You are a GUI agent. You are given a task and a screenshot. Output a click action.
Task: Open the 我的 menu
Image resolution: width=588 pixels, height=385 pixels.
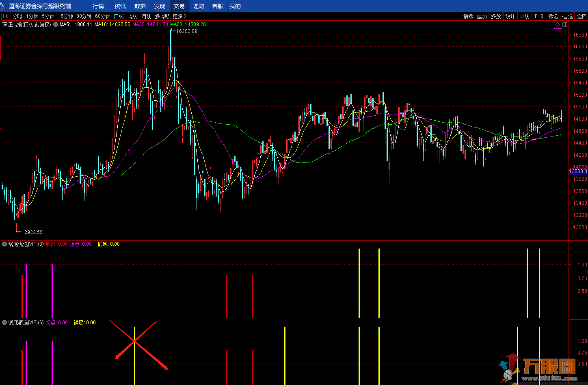(x=235, y=6)
